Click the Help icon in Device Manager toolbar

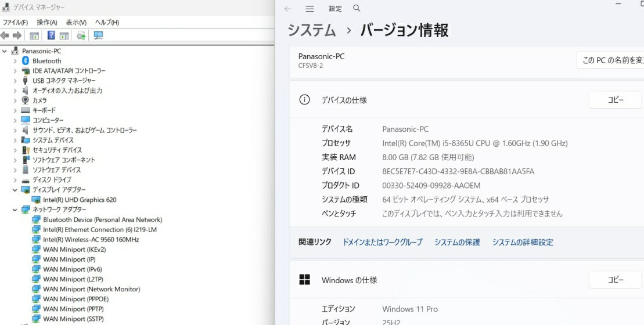tap(51, 35)
